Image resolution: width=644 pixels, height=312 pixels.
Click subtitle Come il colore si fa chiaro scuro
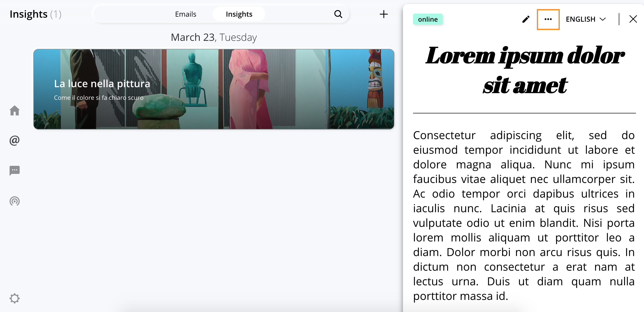pyautogui.click(x=99, y=98)
